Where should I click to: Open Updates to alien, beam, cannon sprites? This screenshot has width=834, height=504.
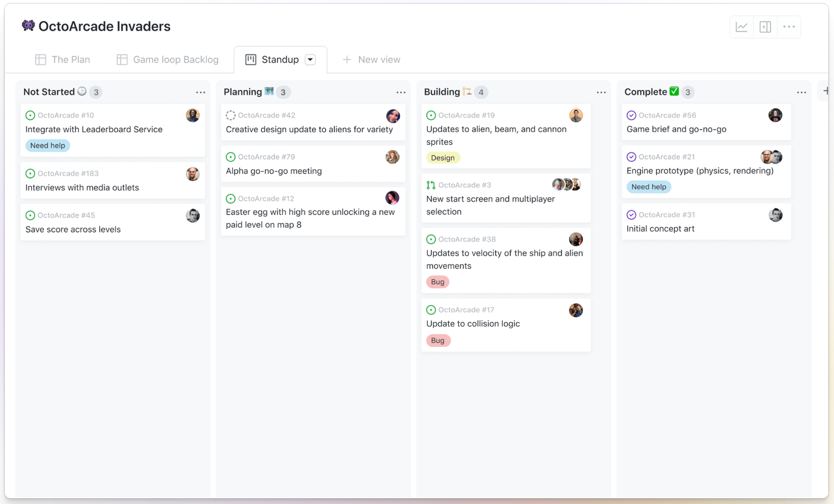tap(497, 136)
